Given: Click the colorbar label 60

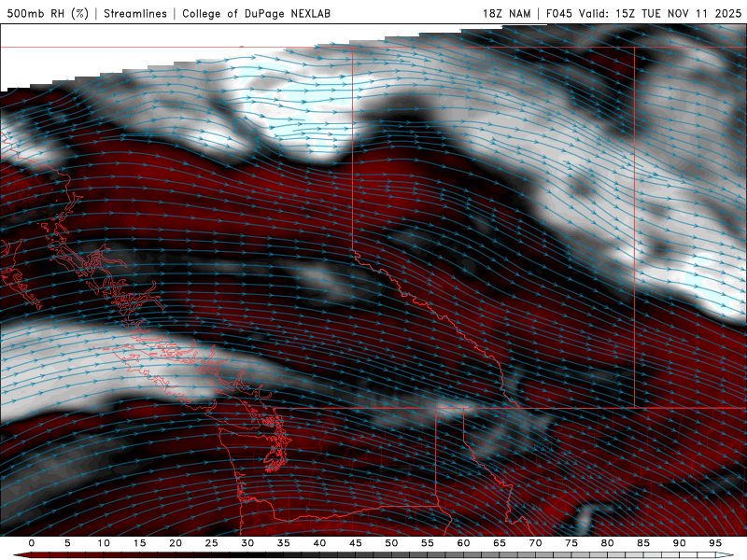Looking at the screenshot, I should 463,543.
